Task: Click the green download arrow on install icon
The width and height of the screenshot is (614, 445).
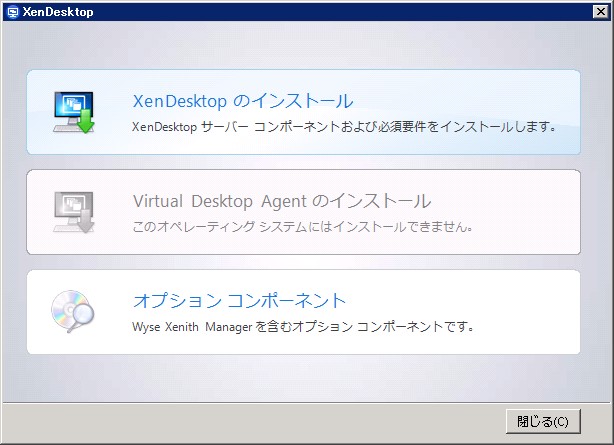Action: 85,125
